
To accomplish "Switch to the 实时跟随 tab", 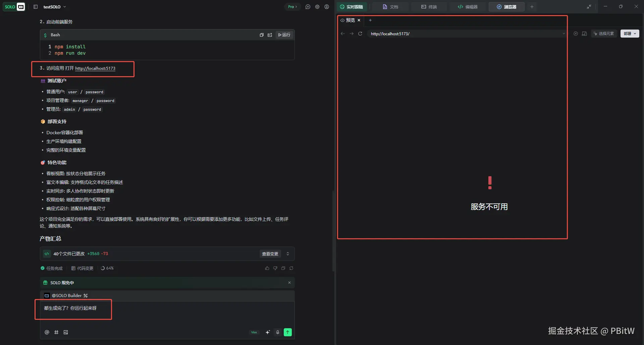I will 352,7.
